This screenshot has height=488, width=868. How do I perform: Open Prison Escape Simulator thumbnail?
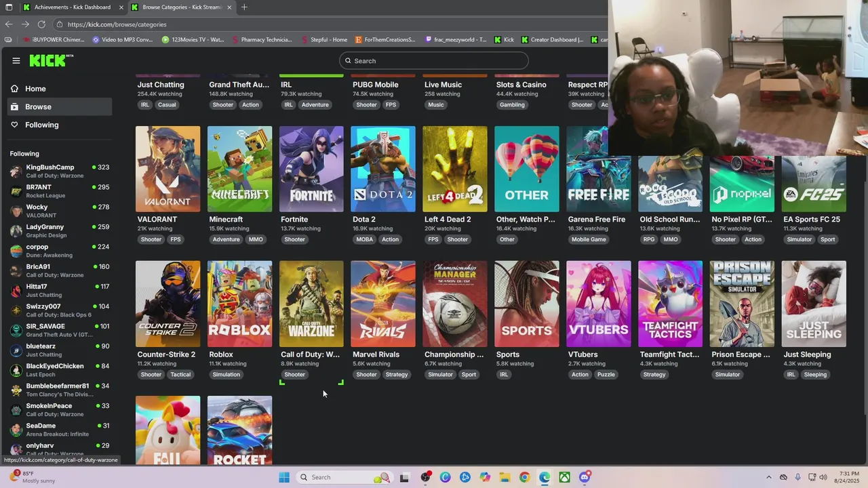click(743, 304)
